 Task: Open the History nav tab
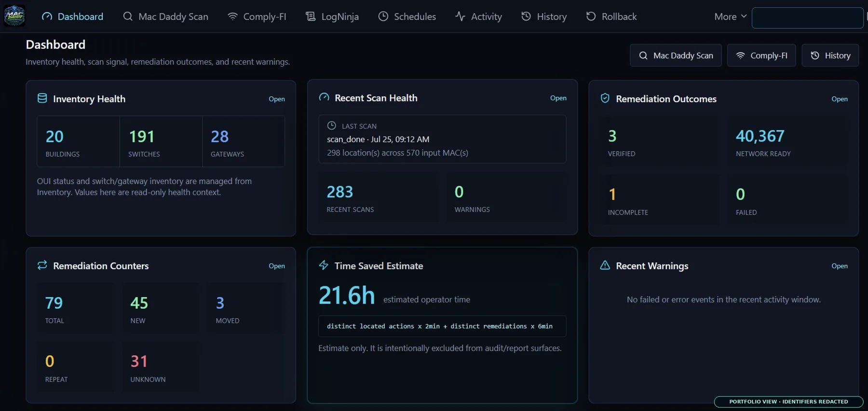[x=544, y=16]
